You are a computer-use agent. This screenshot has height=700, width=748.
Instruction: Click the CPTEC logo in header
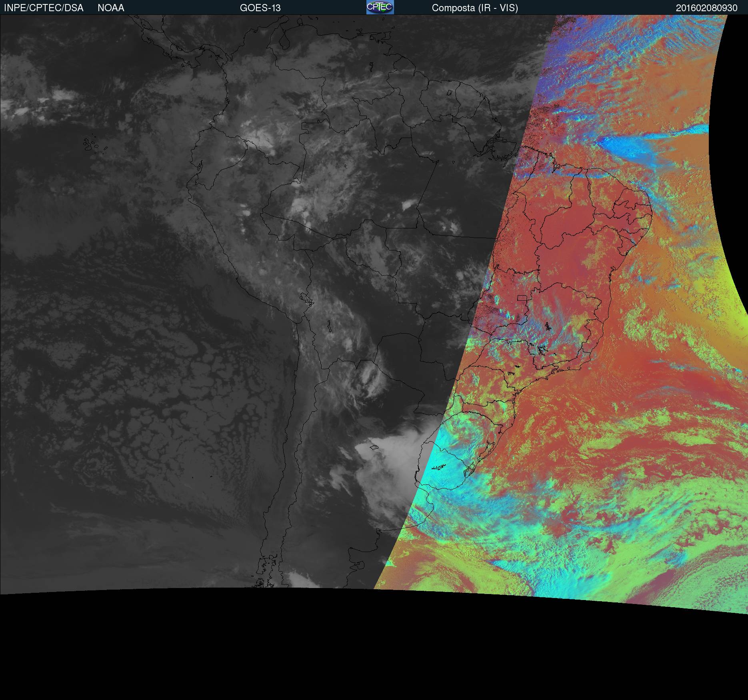click(380, 7)
